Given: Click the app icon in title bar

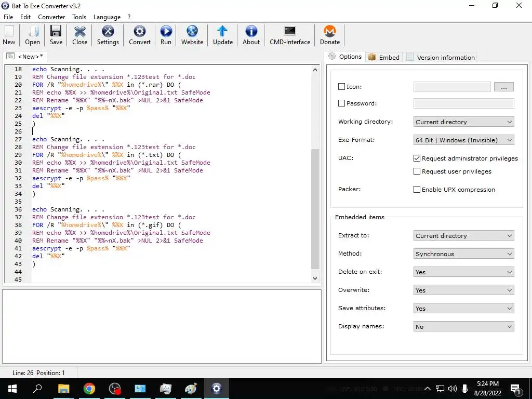Looking at the screenshot, I should pyautogui.click(x=5, y=6).
